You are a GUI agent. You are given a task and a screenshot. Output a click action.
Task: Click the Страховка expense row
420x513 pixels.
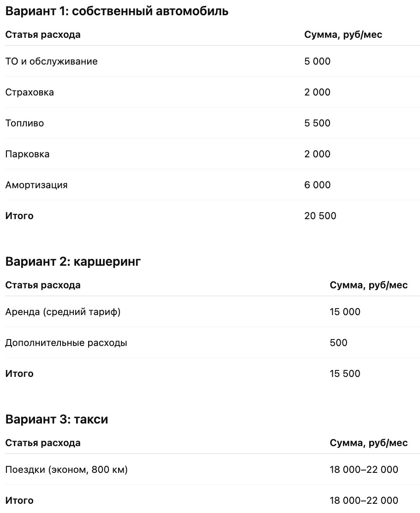click(x=212, y=92)
